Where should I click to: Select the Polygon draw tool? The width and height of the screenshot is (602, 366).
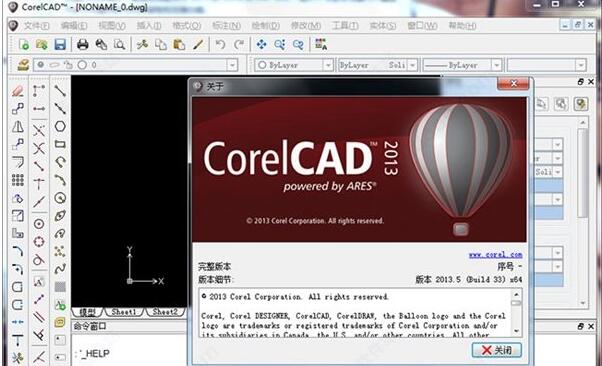point(60,126)
